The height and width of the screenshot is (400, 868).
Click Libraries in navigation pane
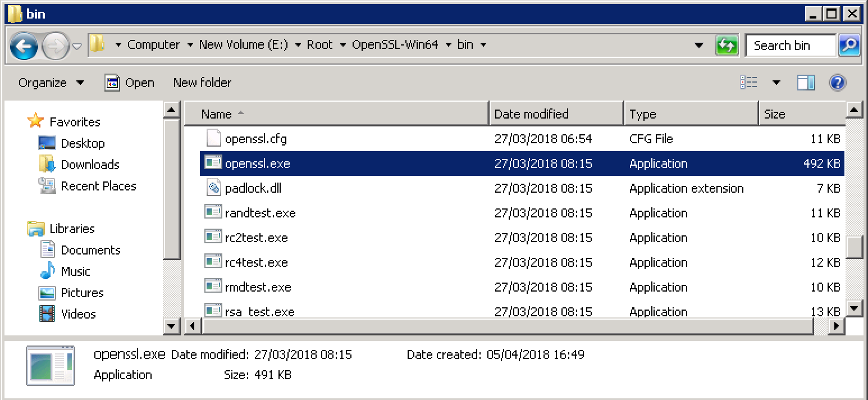pos(72,229)
